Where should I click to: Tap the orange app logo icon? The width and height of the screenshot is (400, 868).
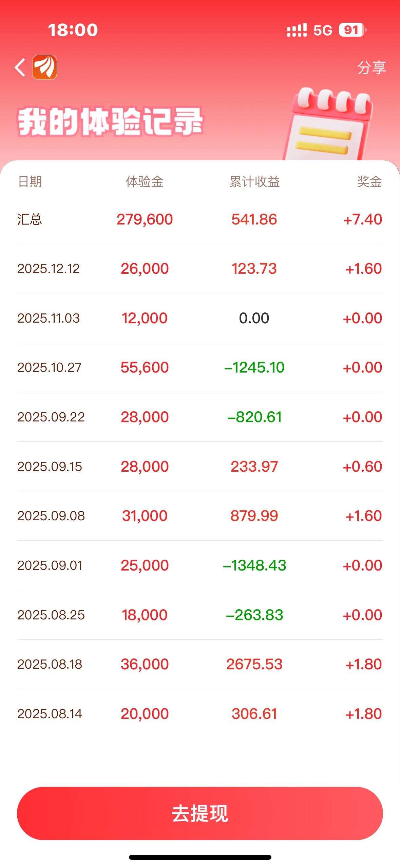click(44, 67)
